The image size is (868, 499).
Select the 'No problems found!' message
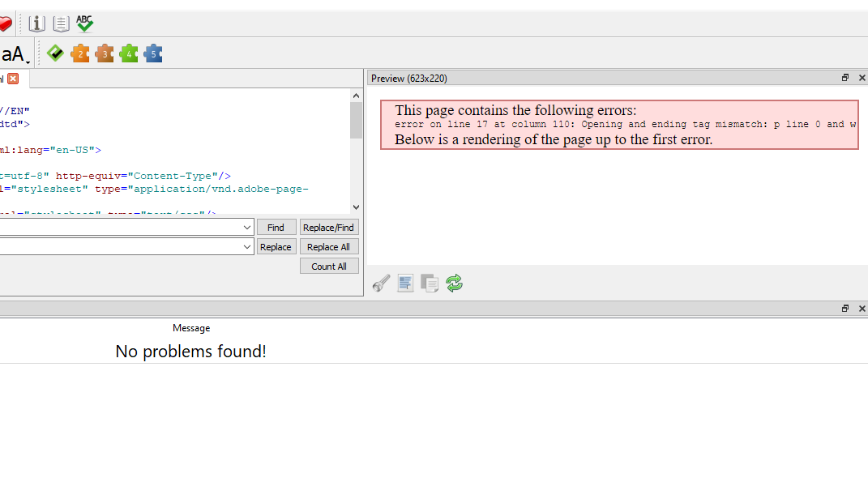[191, 352]
